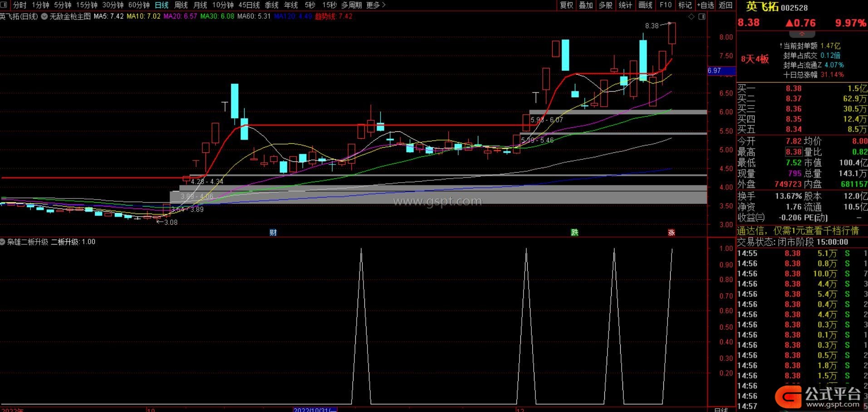Open the sub-chart indicator dropdown arrow
This screenshot has width=868, height=412.
pyautogui.click(x=3, y=242)
